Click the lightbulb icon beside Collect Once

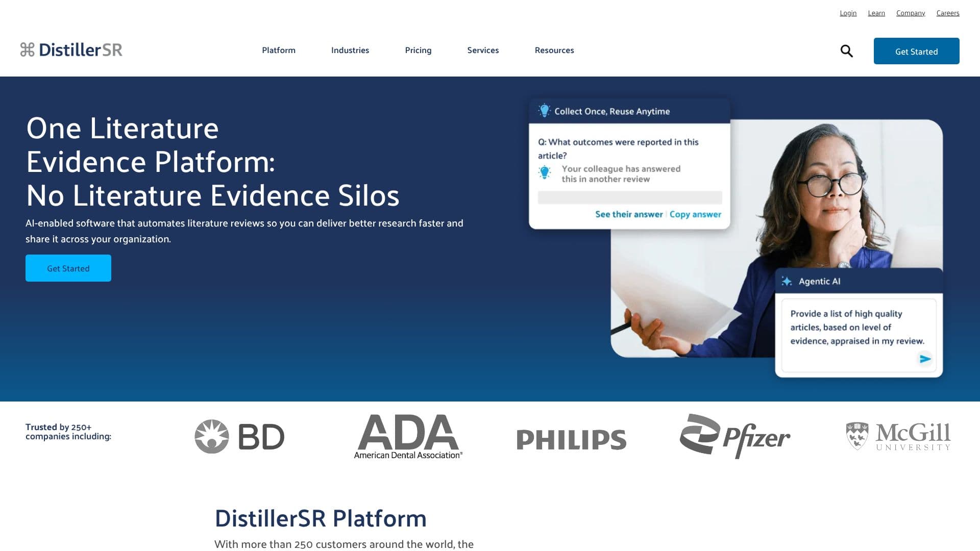(x=544, y=110)
